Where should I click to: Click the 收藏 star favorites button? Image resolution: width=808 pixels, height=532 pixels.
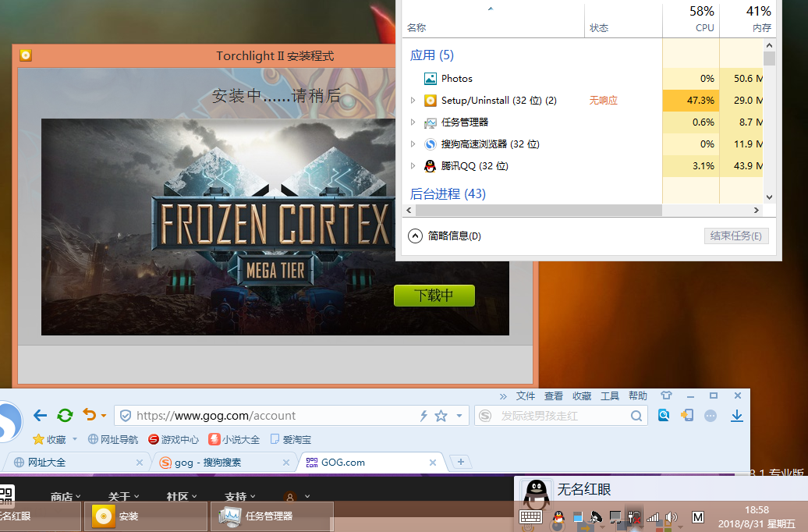point(49,439)
